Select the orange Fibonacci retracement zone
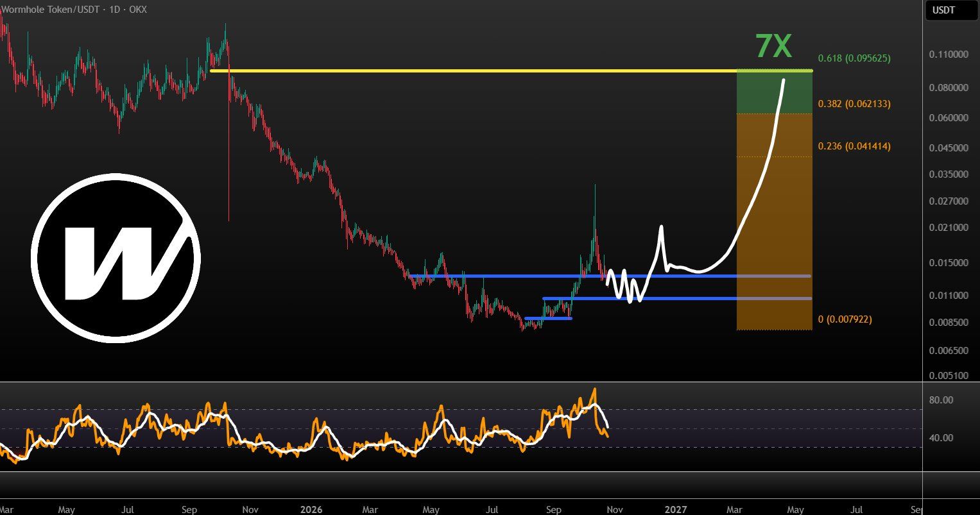Viewport: 980px width, 515px height. click(775, 222)
